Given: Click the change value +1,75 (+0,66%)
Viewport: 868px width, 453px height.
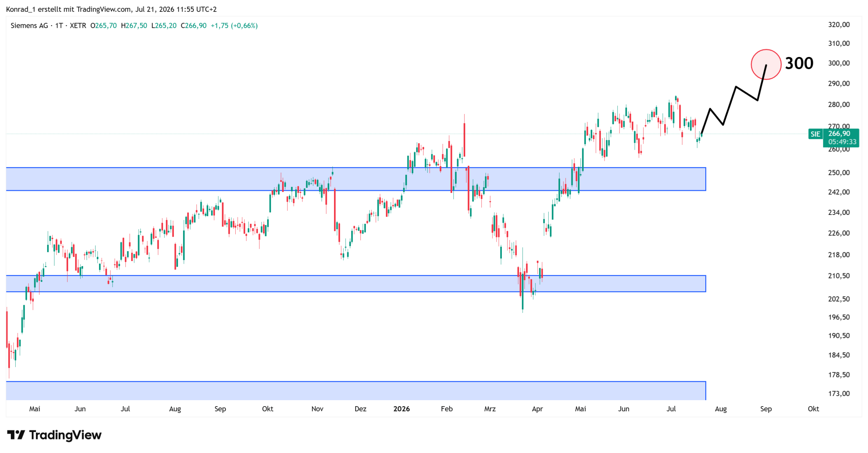Looking at the screenshot, I should (234, 26).
